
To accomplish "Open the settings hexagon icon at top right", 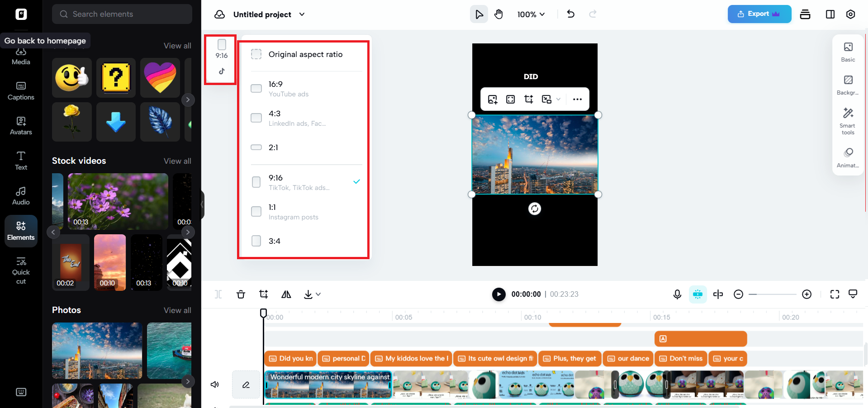I will point(850,14).
